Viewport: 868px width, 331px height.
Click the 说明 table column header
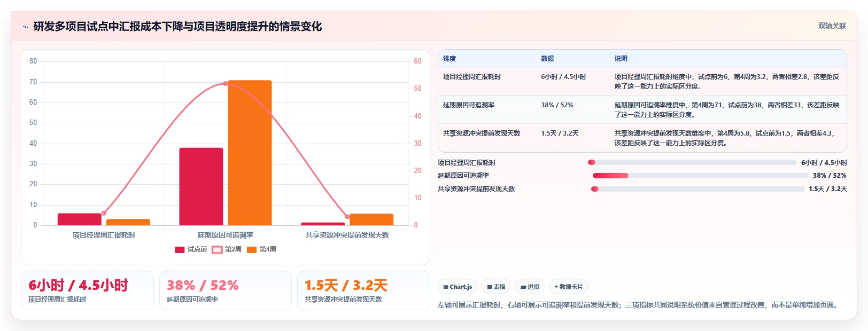point(621,59)
